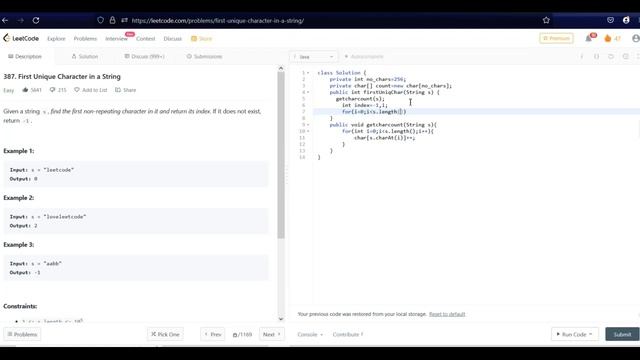Screen dimensions: 640x360
Task: Click the "loveleetcode" input in Example 2
Action: pos(64,217)
